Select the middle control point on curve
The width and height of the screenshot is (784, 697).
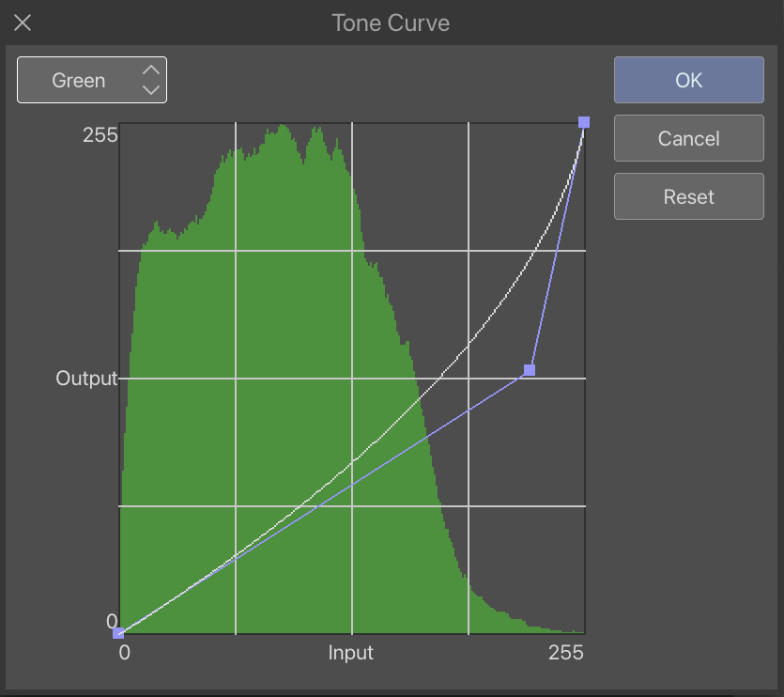click(x=530, y=370)
